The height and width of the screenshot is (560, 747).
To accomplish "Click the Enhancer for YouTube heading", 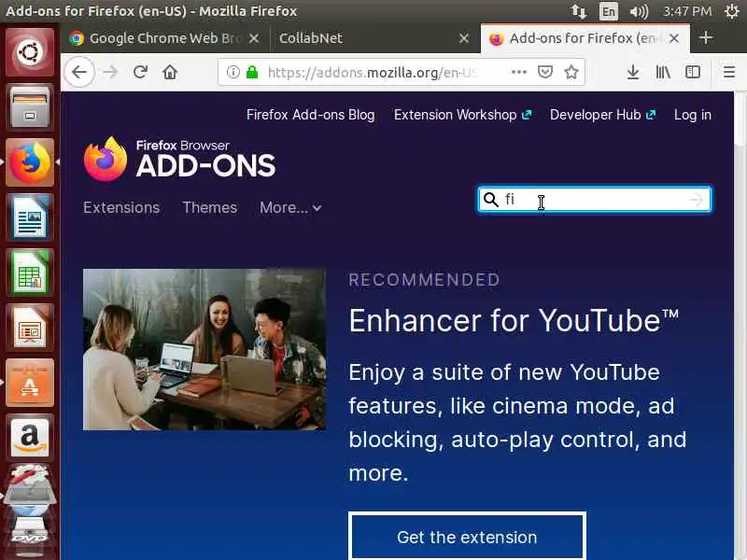I will pos(514,320).
